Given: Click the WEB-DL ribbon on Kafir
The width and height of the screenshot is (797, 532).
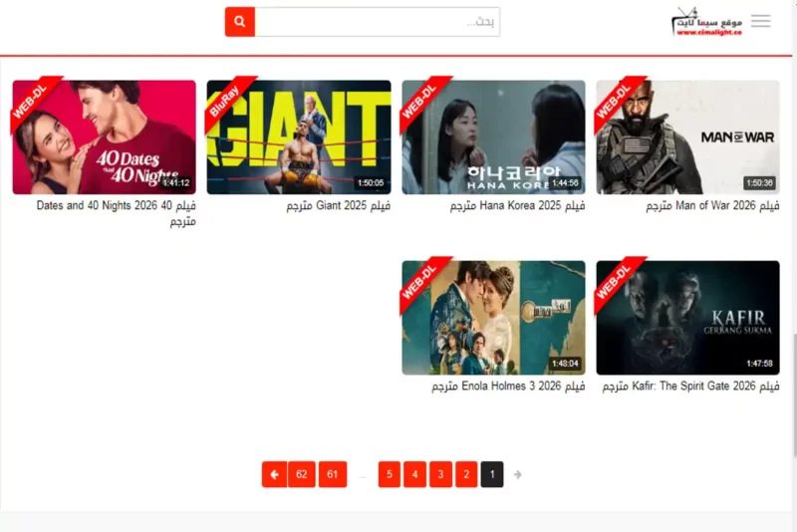Looking at the screenshot, I should [x=615, y=281].
